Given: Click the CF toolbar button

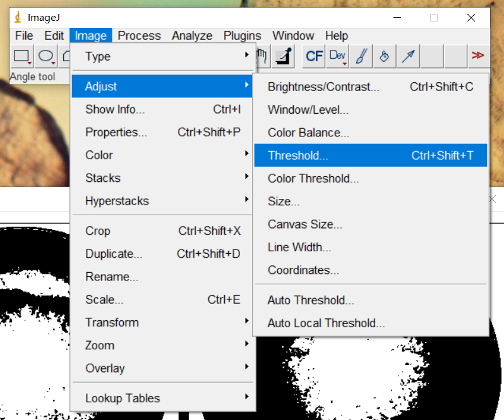Looking at the screenshot, I should coord(314,57).
